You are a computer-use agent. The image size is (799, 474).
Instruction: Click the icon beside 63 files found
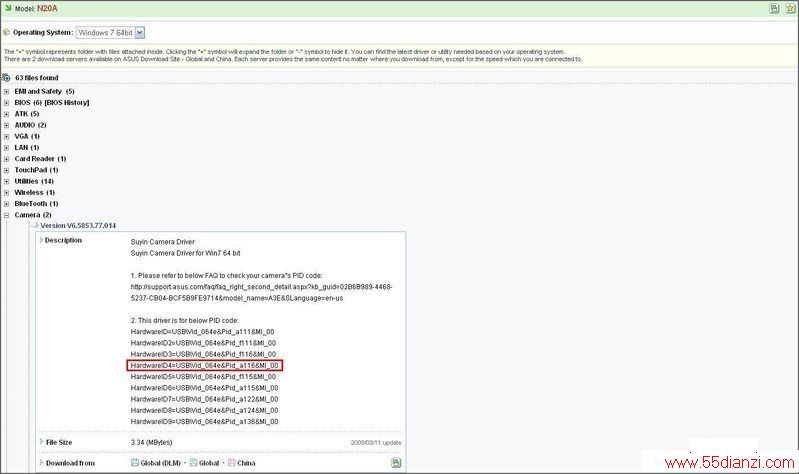(6, 77)
